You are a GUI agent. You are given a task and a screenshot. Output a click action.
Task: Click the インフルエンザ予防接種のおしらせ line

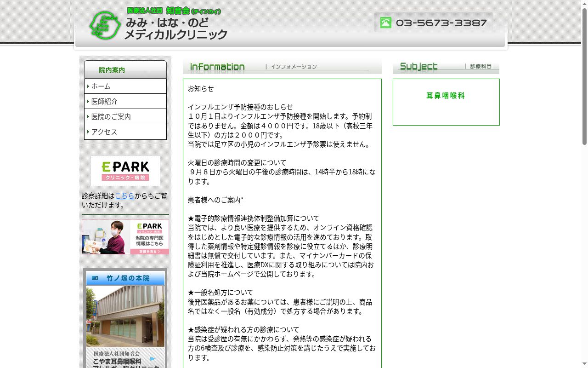[x=240, y=107]
